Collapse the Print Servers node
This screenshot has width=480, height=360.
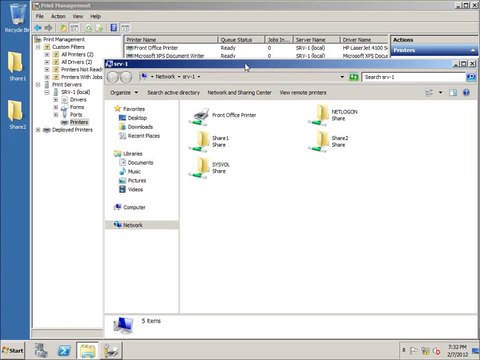pos(38,85)
